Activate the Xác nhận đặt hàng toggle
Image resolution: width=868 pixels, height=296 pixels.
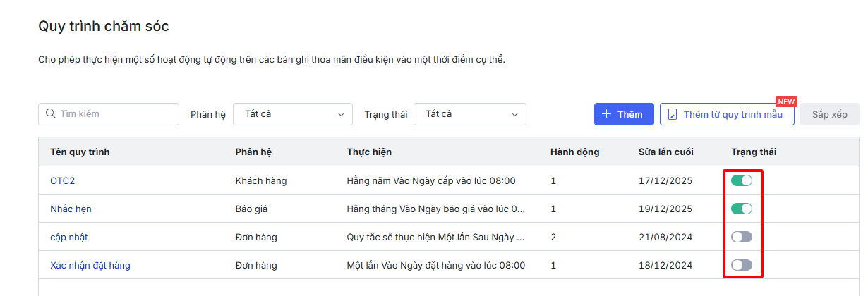(742, 265)
